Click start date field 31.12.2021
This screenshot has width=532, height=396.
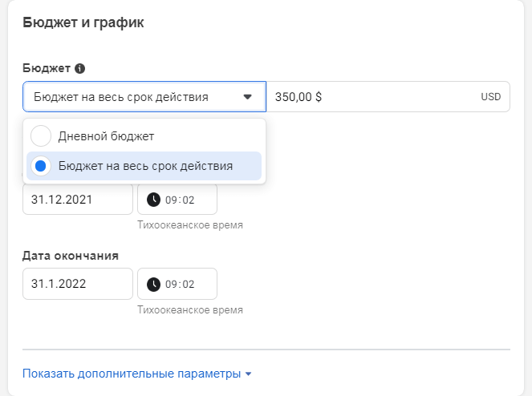pyautogui.click(x=77, y=200)
